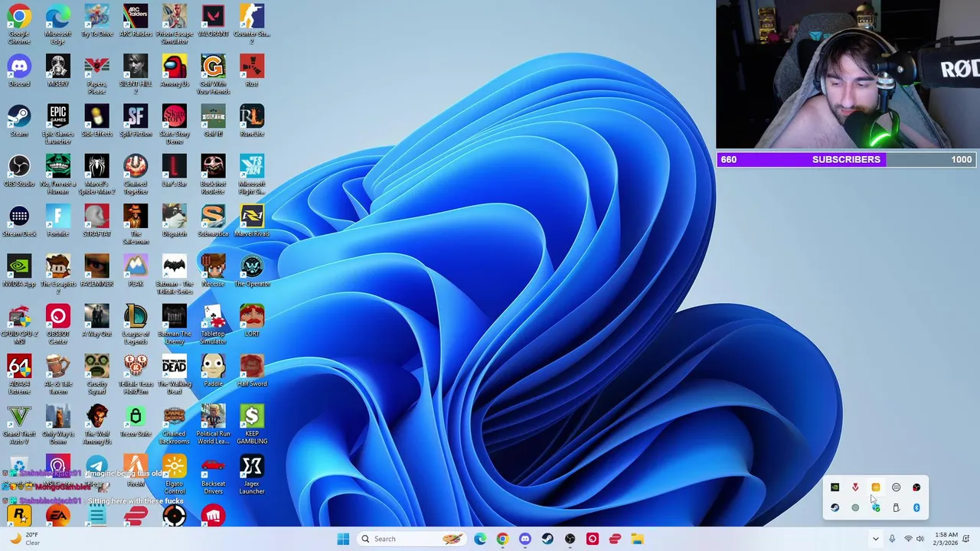Open the NVIDIA icon in tray overflow

[835, 487]
